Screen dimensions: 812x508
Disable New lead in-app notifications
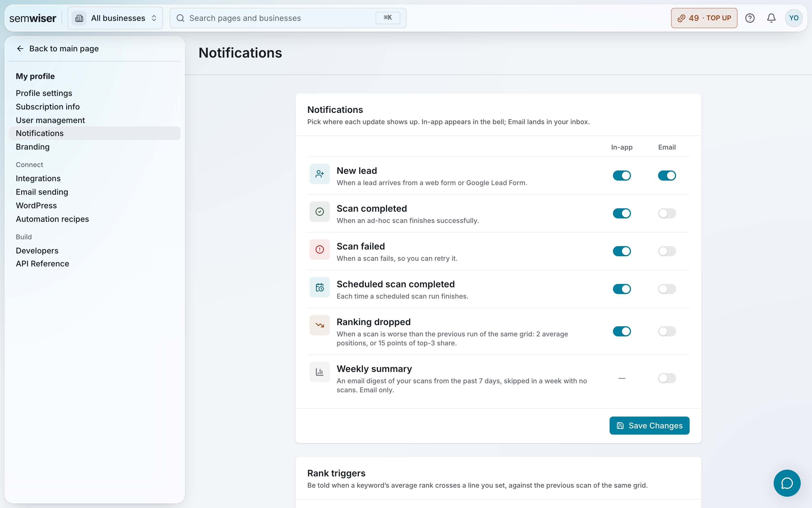[x=622, y=175]
